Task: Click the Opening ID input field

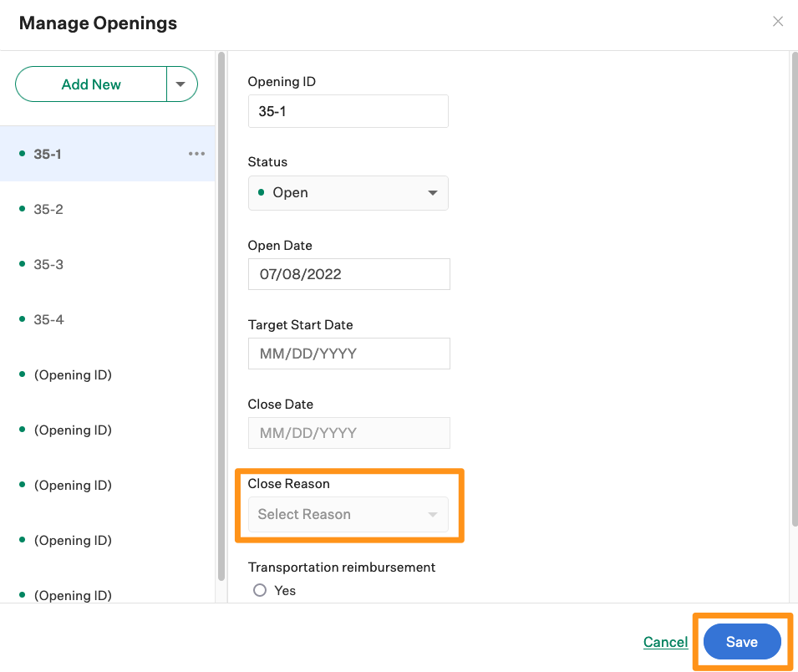Action: click(348, 110)
